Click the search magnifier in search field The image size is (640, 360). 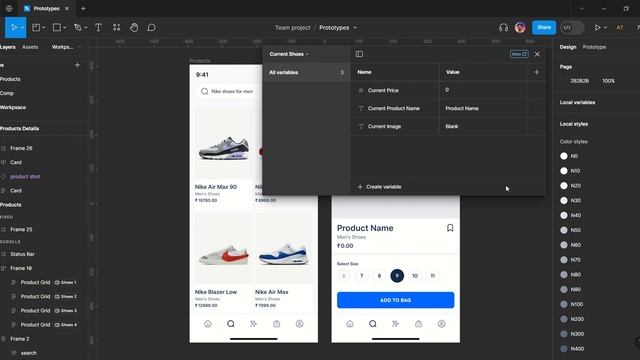[x=204, y=91]
